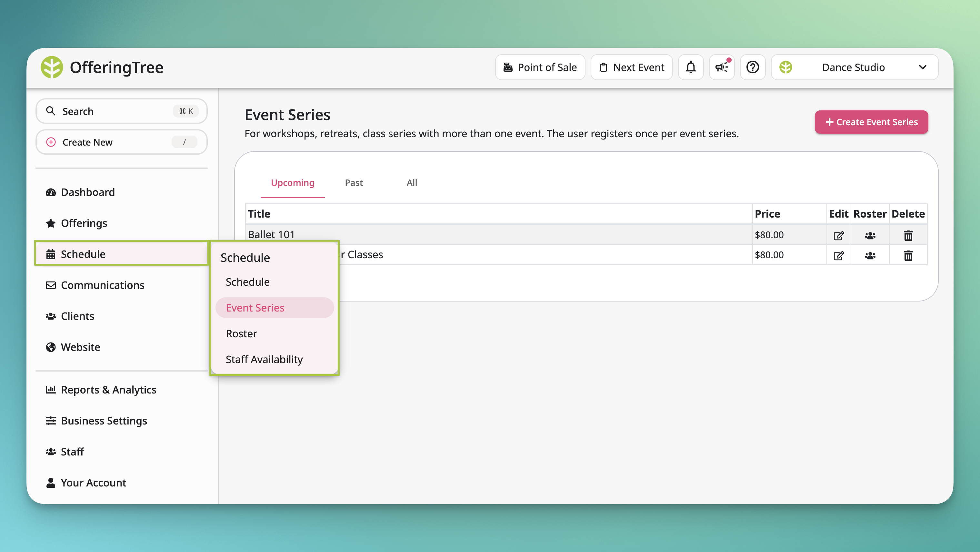The width and height of the screenshot is (980, 552).
Task: Click the Website globe icon
Action: [51, 347]
